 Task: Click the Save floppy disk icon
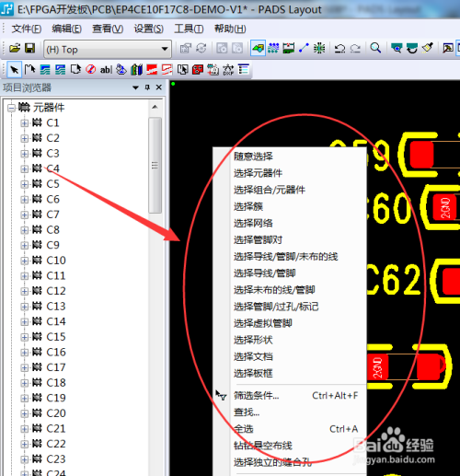[x=29, y=48]
